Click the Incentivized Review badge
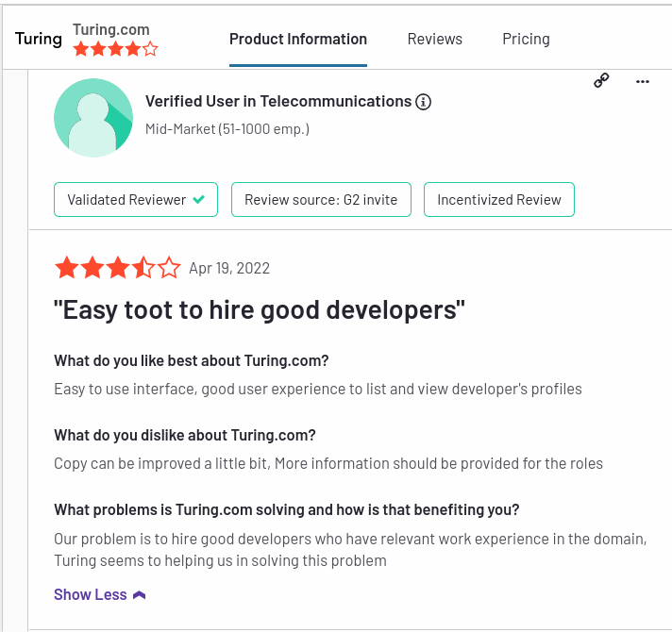 click(499, 200)
